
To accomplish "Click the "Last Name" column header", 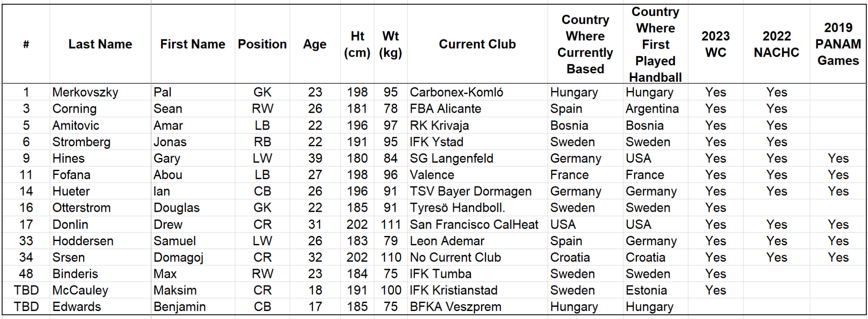I will 100,44.
